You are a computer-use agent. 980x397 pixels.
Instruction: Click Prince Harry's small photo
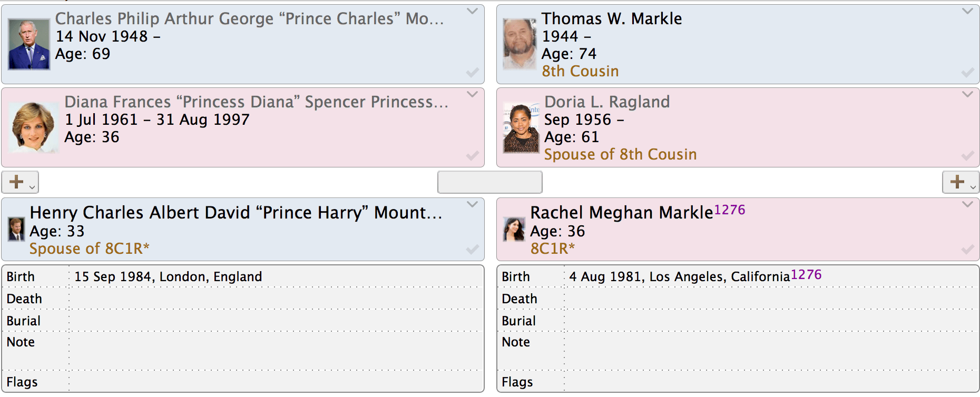tap(16, 230)
